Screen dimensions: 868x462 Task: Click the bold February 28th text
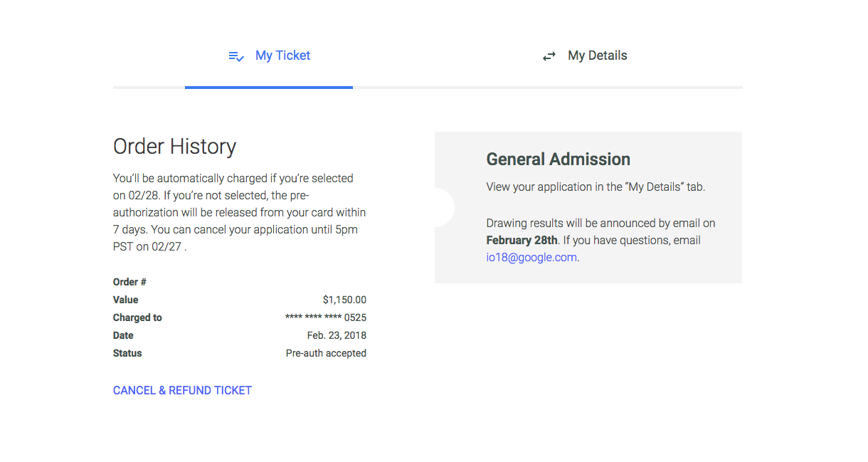click(x=522, y=241)
